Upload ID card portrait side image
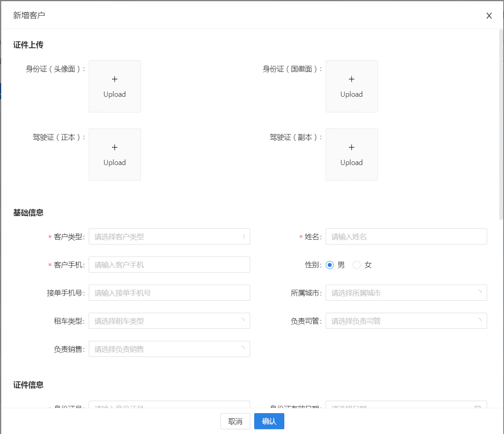 [114, 86]
